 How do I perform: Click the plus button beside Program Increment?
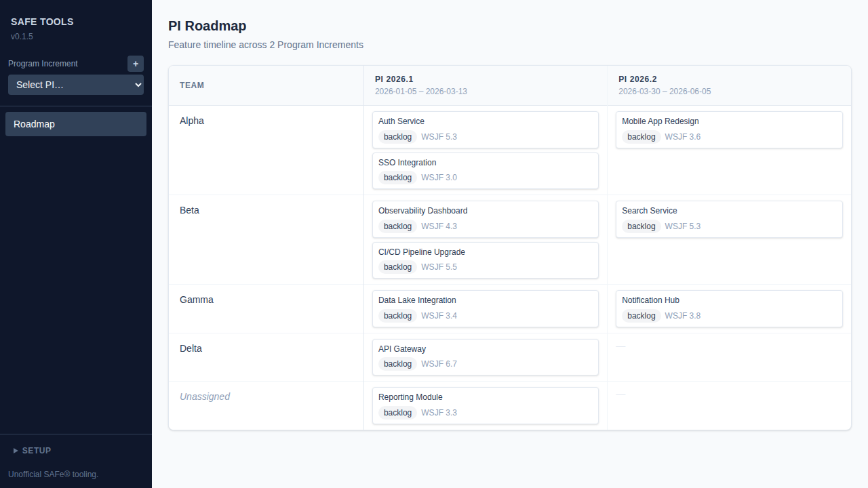point(136,64)
